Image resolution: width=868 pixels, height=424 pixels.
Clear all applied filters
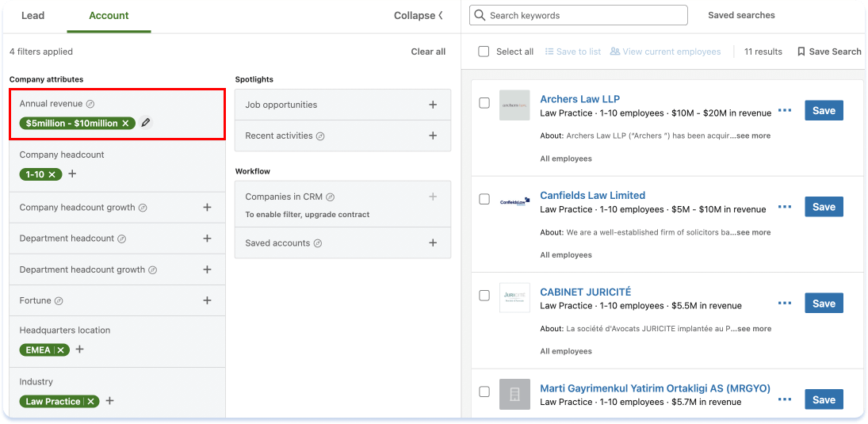(428, 52)
